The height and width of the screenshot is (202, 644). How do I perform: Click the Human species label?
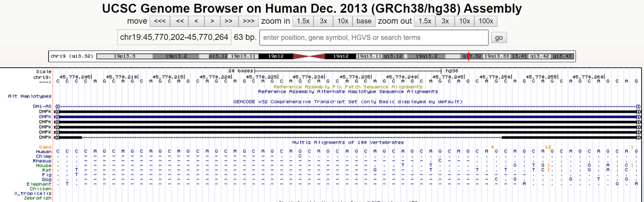(44, 151)
